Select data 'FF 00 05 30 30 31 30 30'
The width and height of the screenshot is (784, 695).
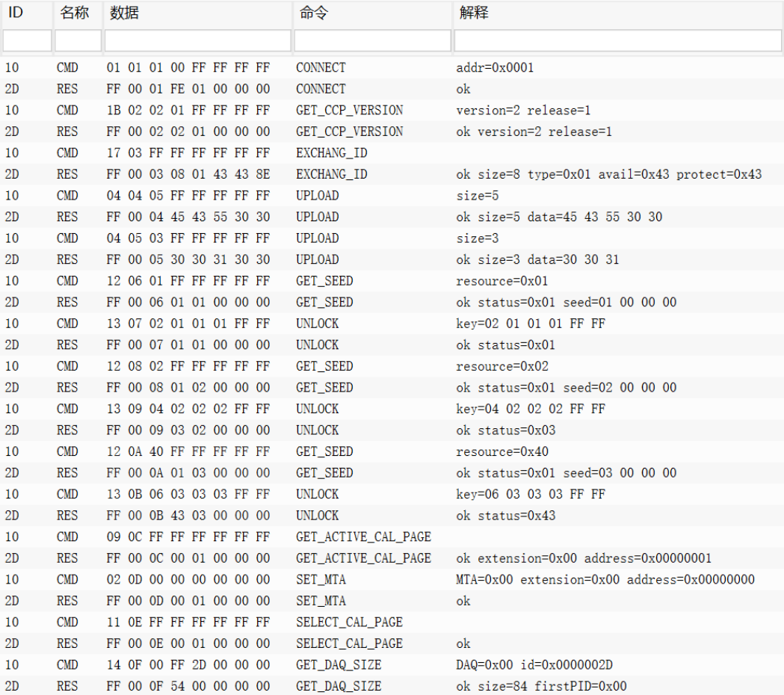188,259
